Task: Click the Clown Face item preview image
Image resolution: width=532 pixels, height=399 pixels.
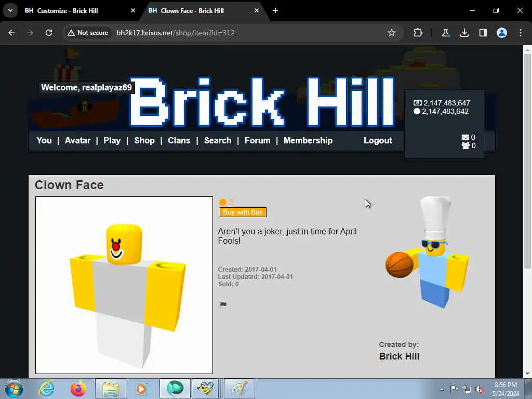Action: pyautogui.click(x=124, y=285)
